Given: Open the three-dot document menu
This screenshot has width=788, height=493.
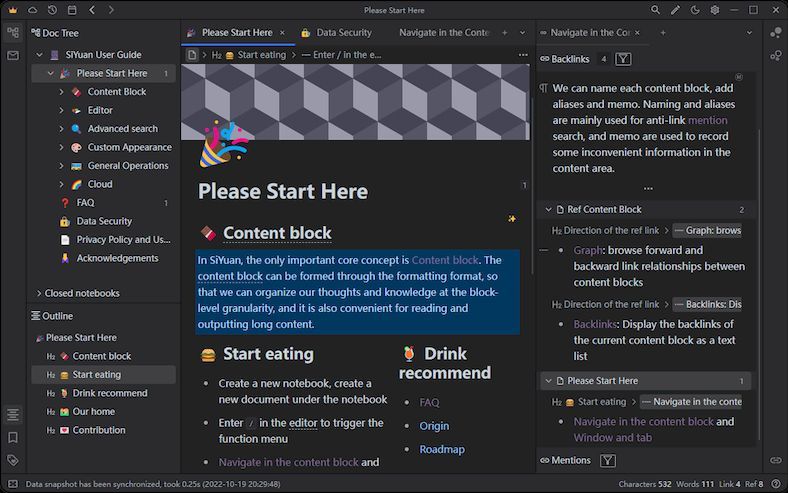Looking at the screenshot, I should pyautogui.click(x=523, y=55).
